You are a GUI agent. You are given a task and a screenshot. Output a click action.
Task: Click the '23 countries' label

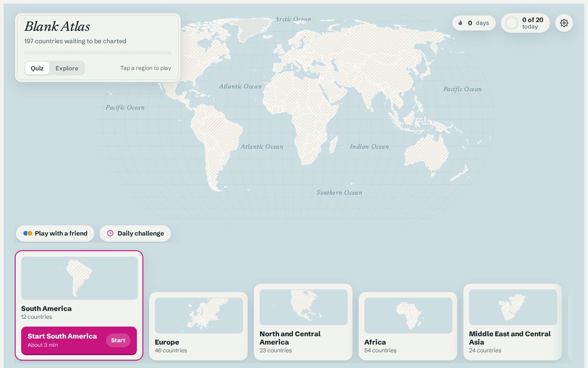click(x=276, y=351)
